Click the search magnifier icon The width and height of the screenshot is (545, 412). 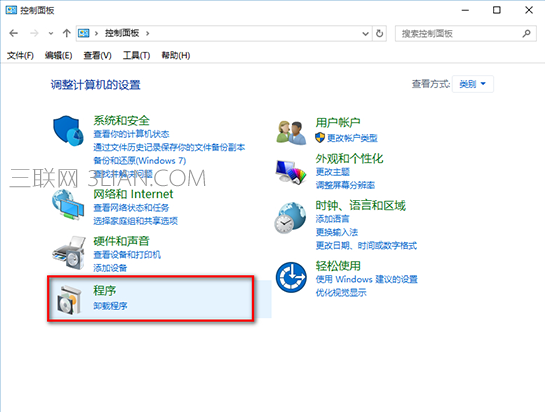click(x=526, y=33)
